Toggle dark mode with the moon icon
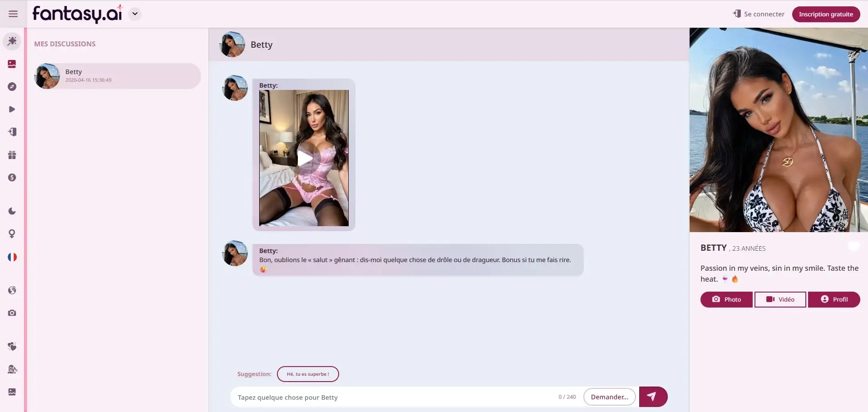This screenshot has height=412, width=868. click(x=12, y=210)
